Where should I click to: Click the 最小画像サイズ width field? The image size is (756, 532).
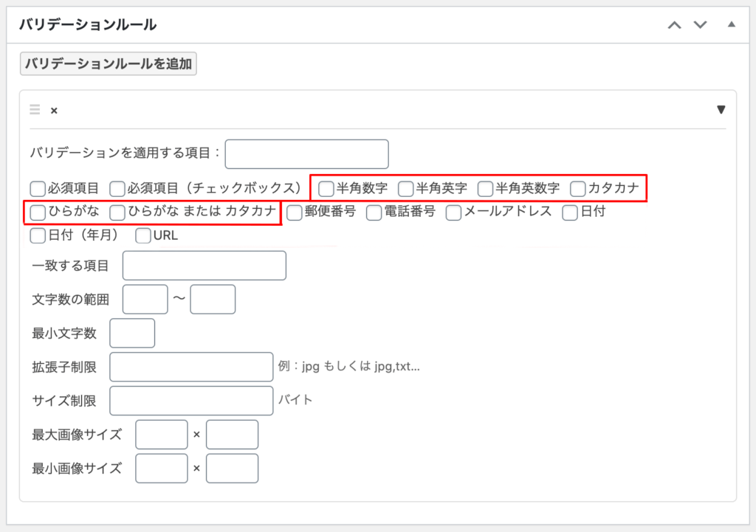tap(162, 468)
